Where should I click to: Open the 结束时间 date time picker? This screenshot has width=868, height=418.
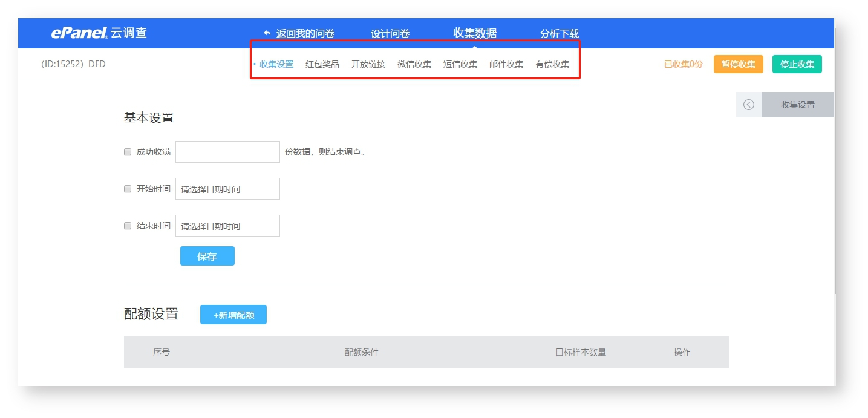click(x=227, y=226)
